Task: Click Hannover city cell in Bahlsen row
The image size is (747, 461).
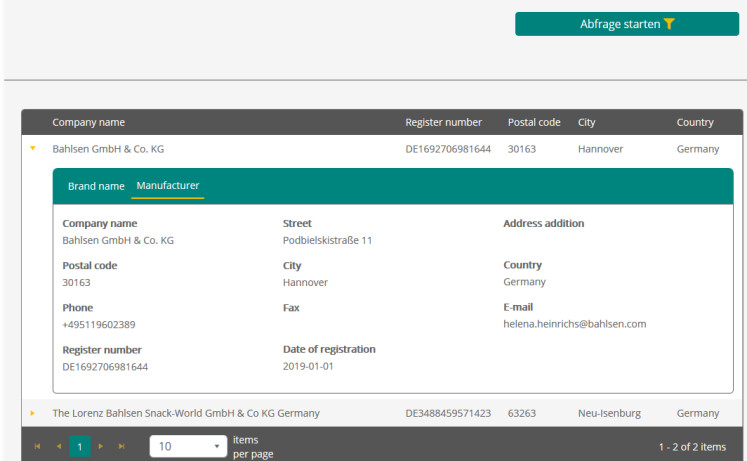Action: pyautogui.click(x=600, y=149)
